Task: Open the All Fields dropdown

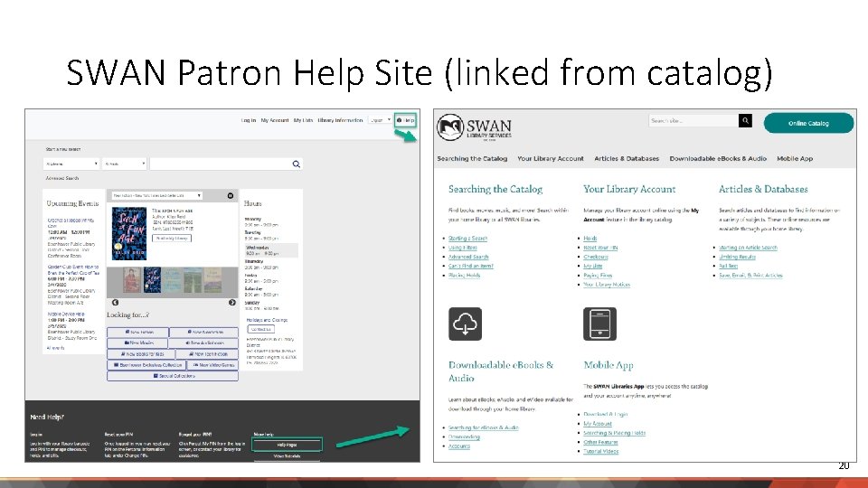Action: click(x=125, y=164)
